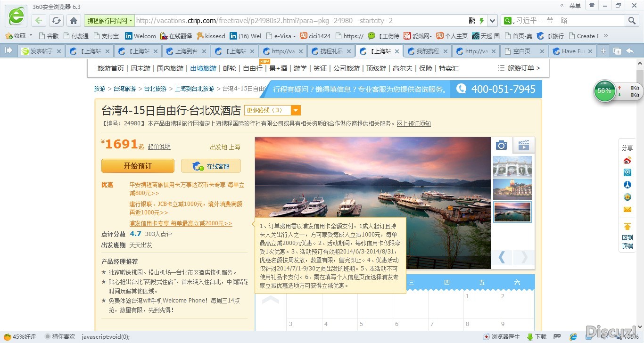Open the 签证 navigation item
Viewport: 644px width, 343px height.
[320, 68]
